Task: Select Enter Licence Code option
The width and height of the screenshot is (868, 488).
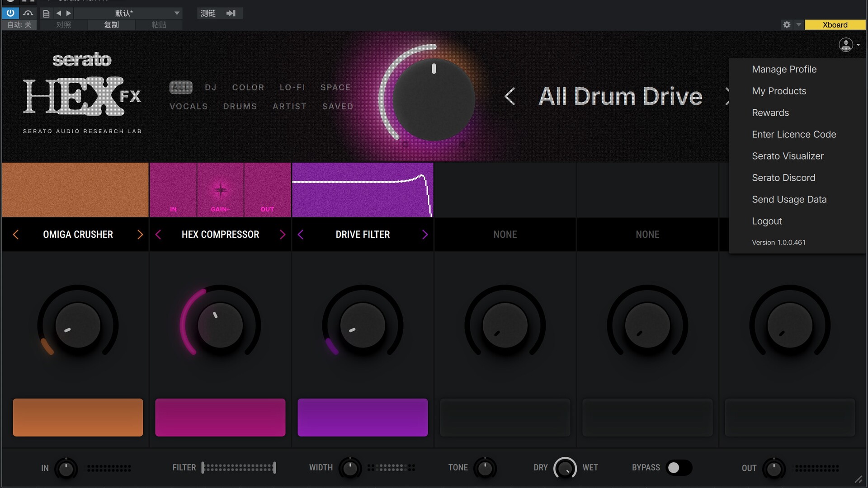Action: coord(794,134)
